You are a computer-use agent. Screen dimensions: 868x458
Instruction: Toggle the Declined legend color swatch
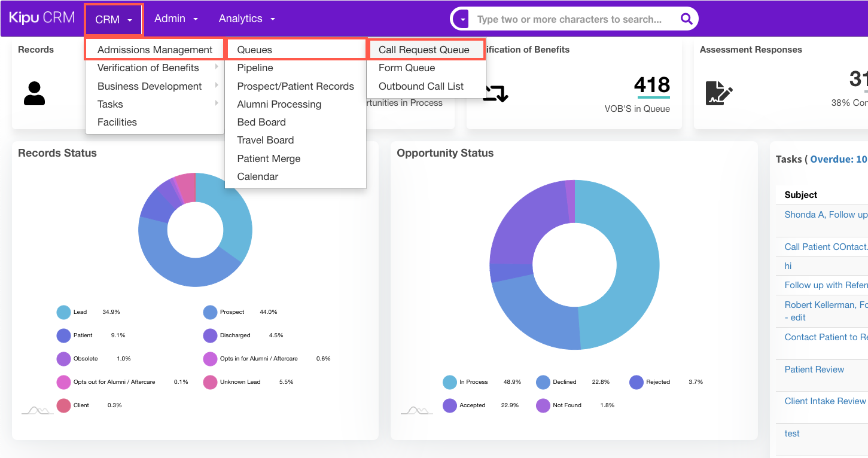tap(543, 382)
